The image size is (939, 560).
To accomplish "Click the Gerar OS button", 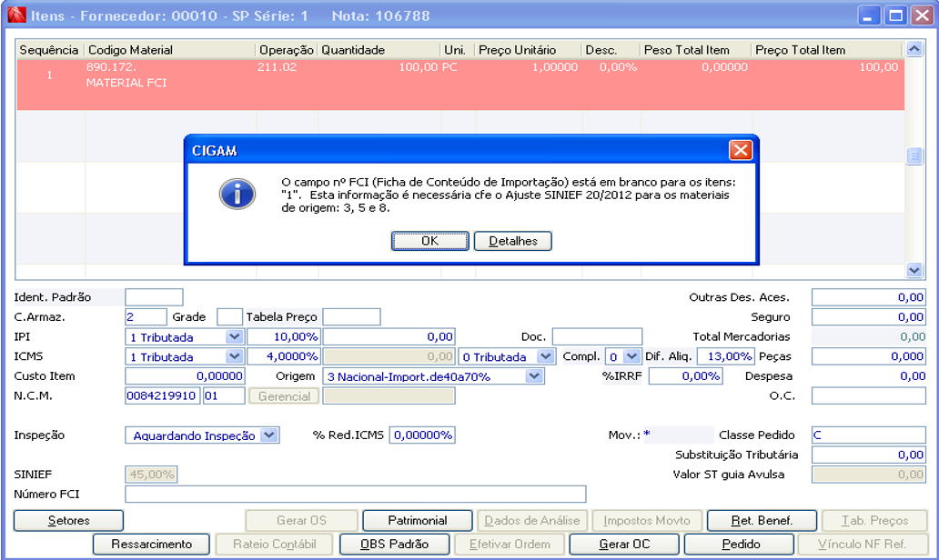I will (301, 521).
